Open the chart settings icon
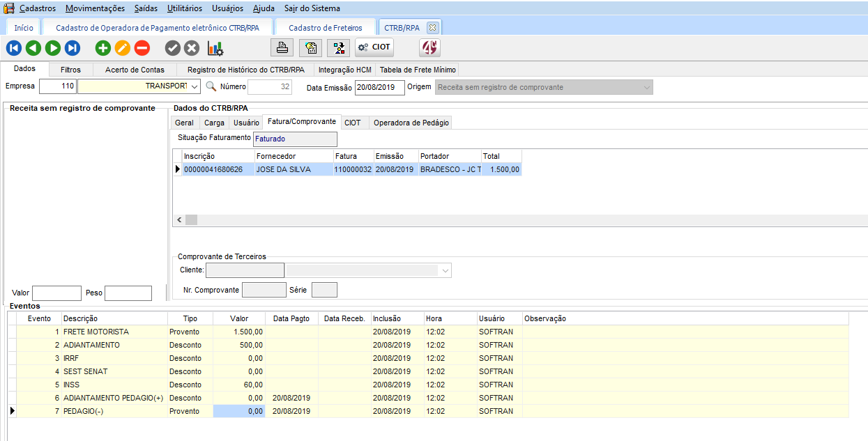Screen dimensions: 868x441 pos(215,48)
